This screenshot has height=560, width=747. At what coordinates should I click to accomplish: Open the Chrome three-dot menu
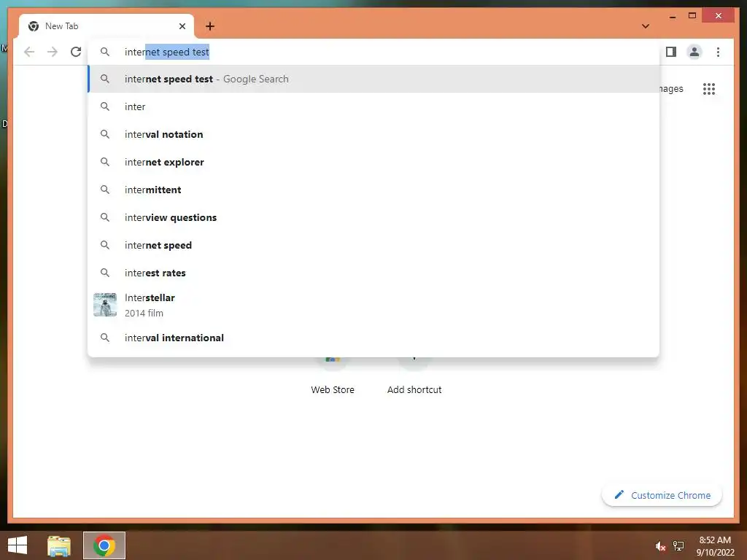(x=718, y=52)
